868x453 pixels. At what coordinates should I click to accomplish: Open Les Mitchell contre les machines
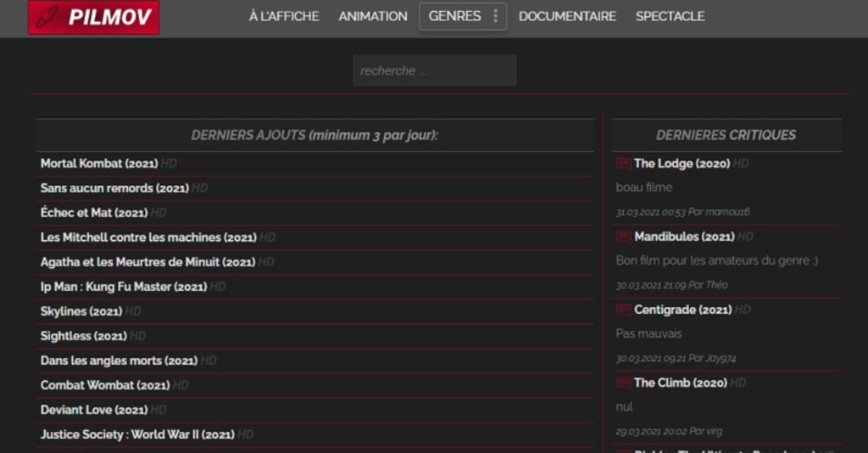(x=147, y=238)
